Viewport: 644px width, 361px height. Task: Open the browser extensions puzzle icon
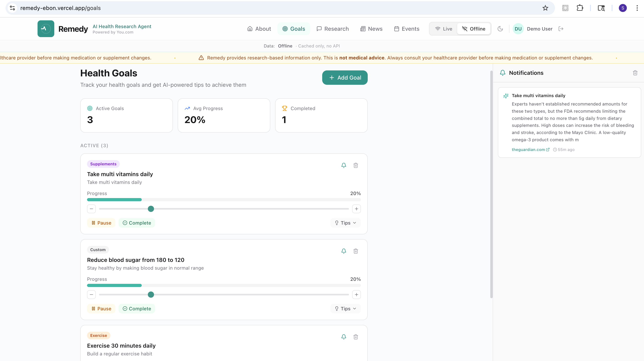click(x=580, y=8)
